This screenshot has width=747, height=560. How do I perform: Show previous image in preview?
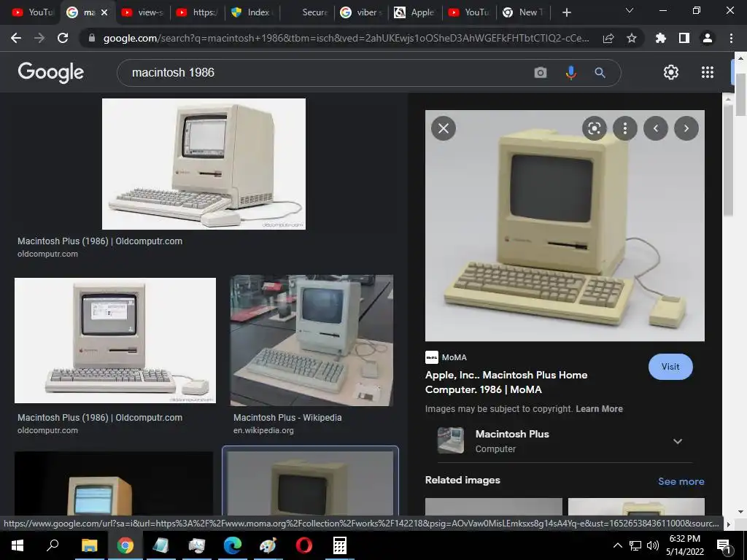656,128
